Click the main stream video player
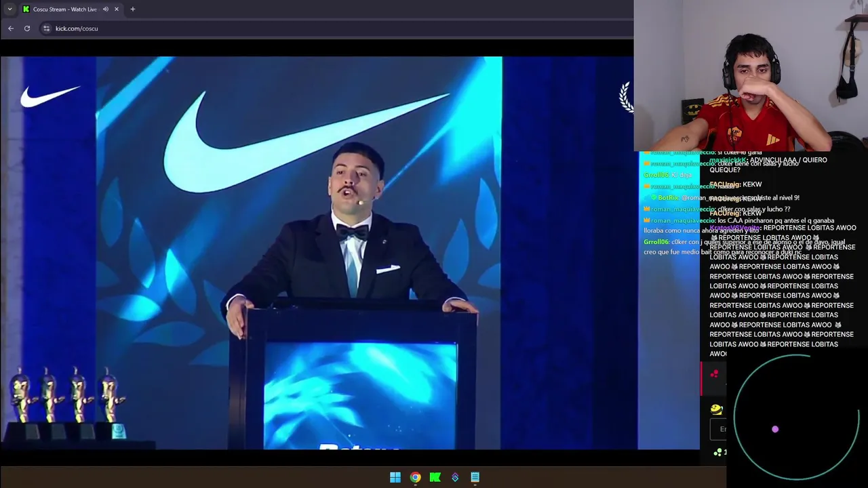Image resolution: width=868 pixels, height=488 pixels. [319, 253]
